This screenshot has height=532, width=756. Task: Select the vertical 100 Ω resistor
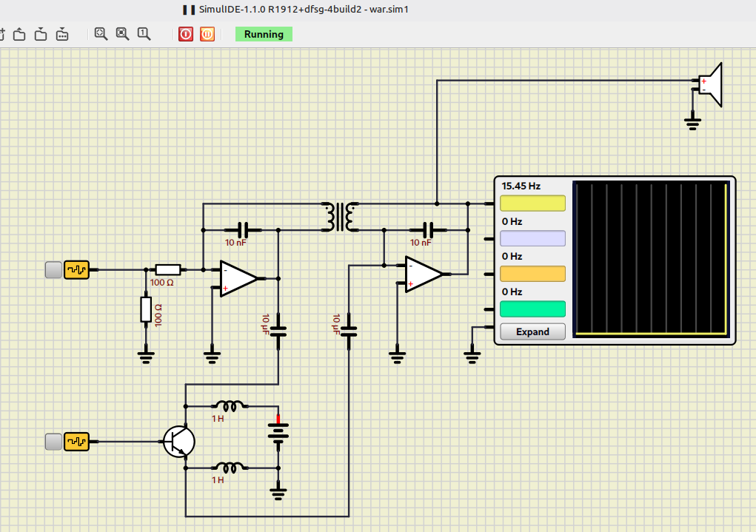coord(146,309)
